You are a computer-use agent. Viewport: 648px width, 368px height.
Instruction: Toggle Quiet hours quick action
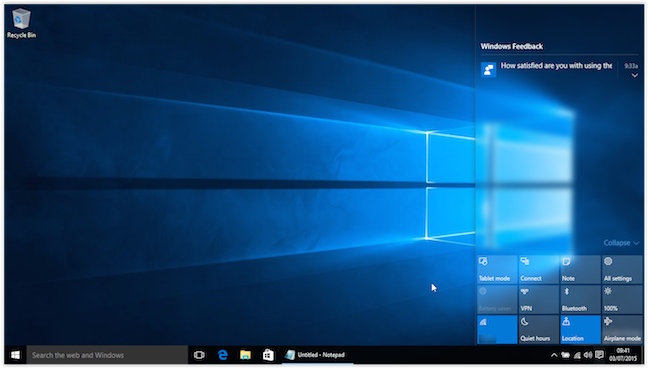[539, 330]
